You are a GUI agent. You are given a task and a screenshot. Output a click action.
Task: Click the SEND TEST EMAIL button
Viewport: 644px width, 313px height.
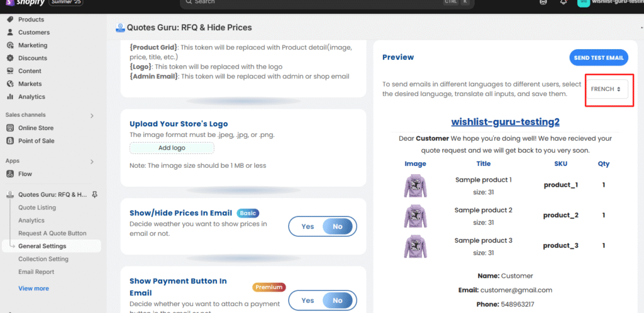pyautogui.click(x=599, y=58)
